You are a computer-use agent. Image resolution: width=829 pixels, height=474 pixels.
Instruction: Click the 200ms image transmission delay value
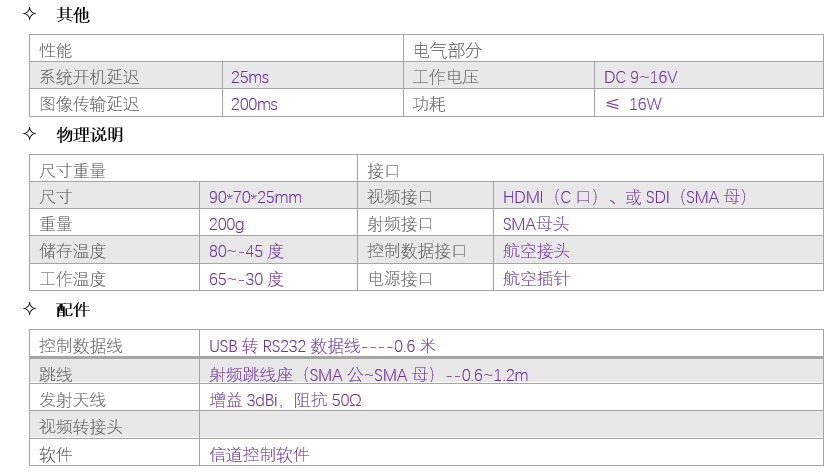tap(254, 104)
